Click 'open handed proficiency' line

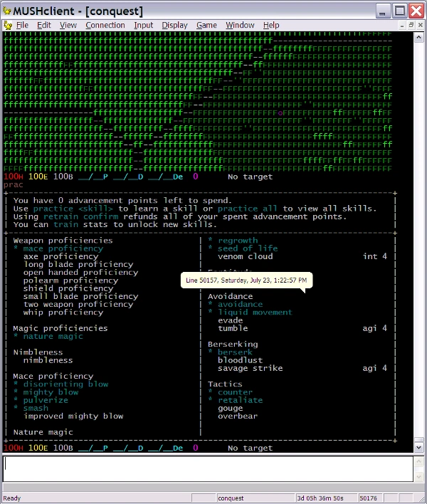pos(80,273)
